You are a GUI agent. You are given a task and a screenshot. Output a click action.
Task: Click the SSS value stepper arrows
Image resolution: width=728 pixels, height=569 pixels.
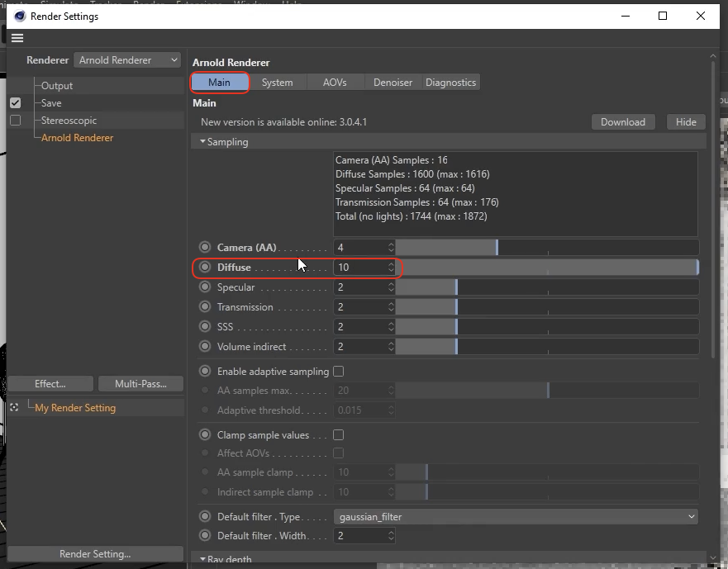pyautogui.click(x=391, y=327)
